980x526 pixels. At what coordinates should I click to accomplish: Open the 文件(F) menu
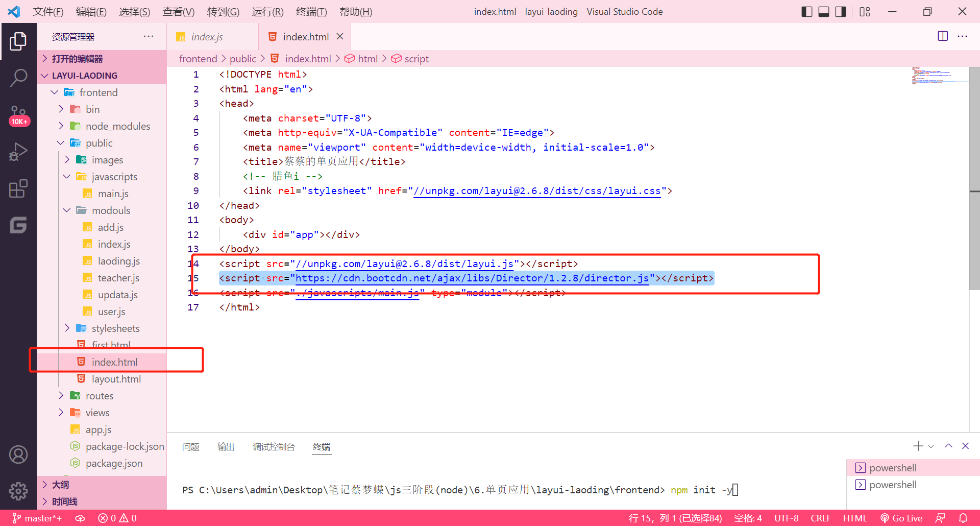48,11
